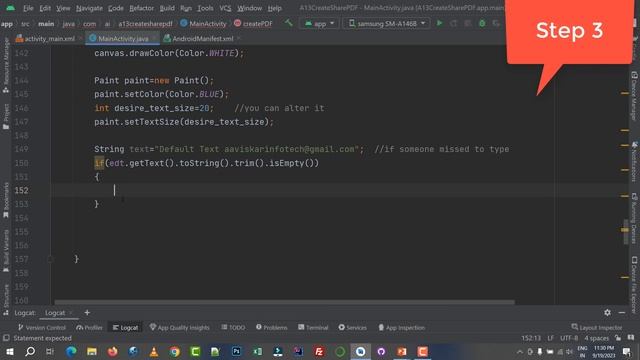This screenshot has height=360, width=640.
Task: Open App Quality Insights tool window
Action: [x=179, y=327]
